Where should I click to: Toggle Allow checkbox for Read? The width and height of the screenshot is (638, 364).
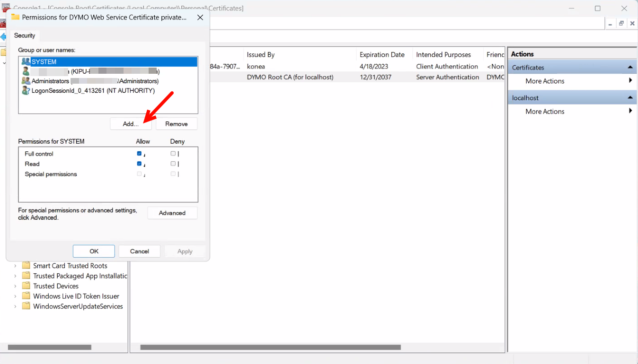[139, 164]
